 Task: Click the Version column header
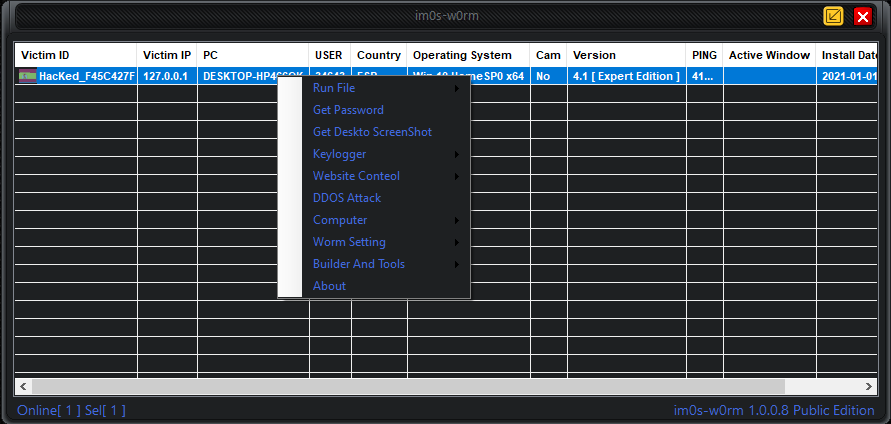point(626,55)
